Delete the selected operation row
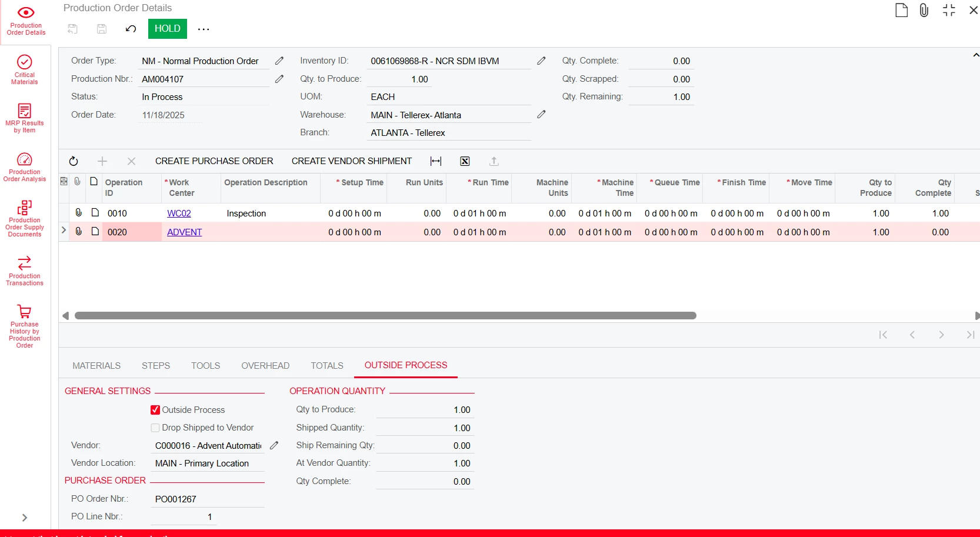 [131, 161]
